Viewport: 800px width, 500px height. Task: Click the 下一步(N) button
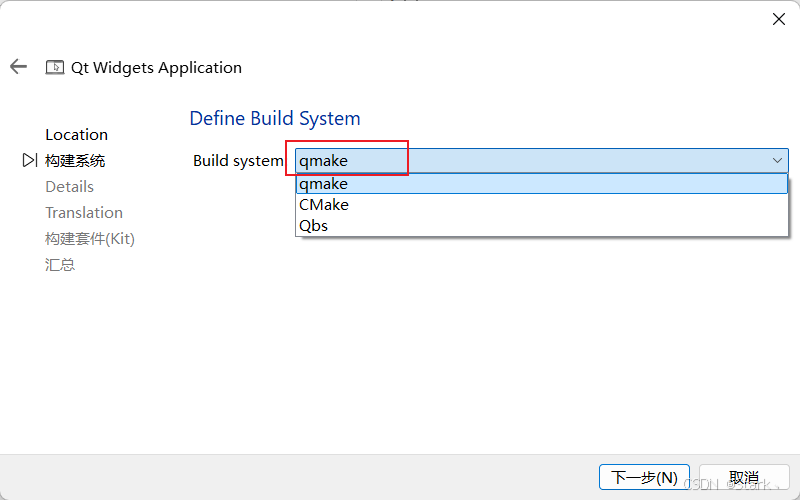(x=644, y=478)
